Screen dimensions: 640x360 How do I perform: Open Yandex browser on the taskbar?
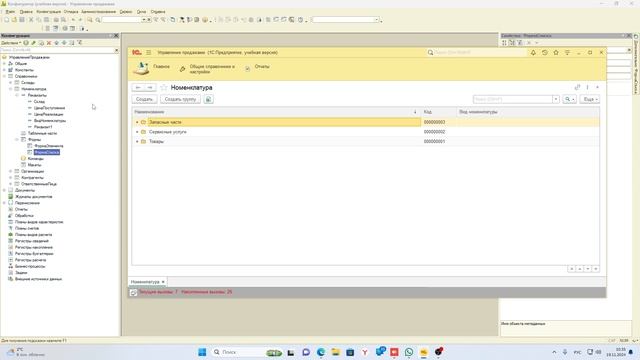point(365,352)
